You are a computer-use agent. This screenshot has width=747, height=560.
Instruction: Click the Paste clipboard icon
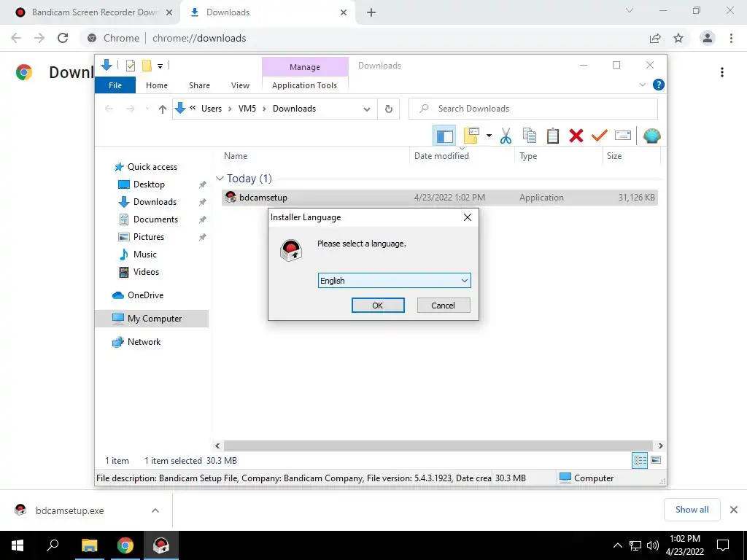pyautogui.click(x=553, y=136)
